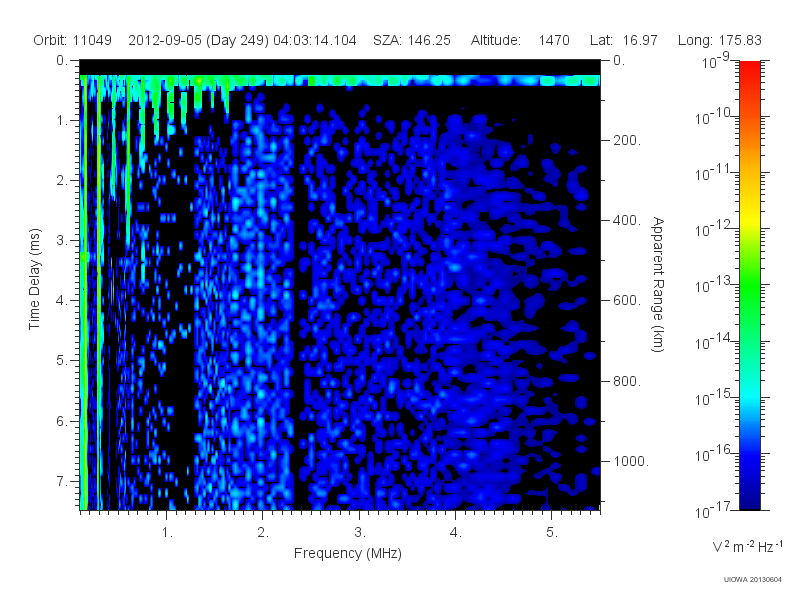Click the 5. tick label on frequency axis
The height and width of the screenshot is (600, 800).
pyautogui.click(x=552, y=533)
